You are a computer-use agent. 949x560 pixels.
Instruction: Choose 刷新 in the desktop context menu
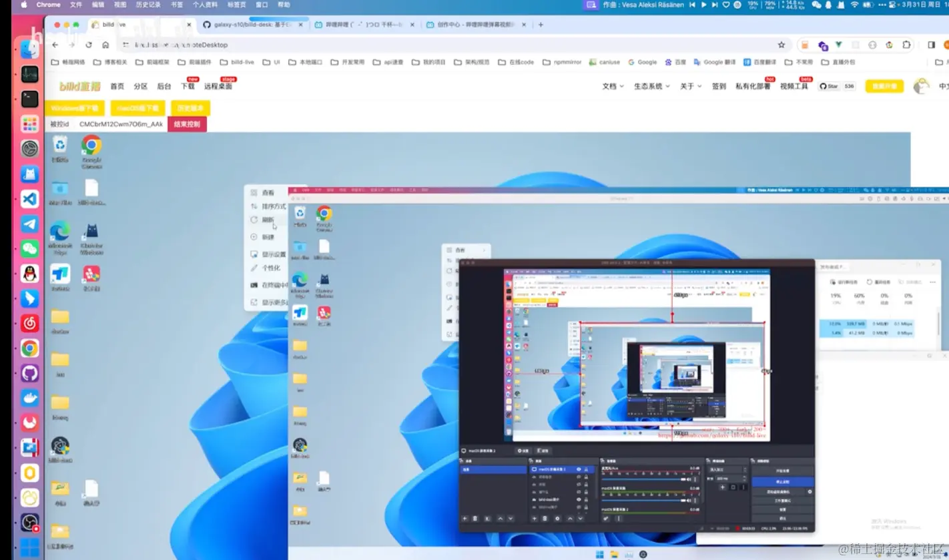(x=268, y=220)
